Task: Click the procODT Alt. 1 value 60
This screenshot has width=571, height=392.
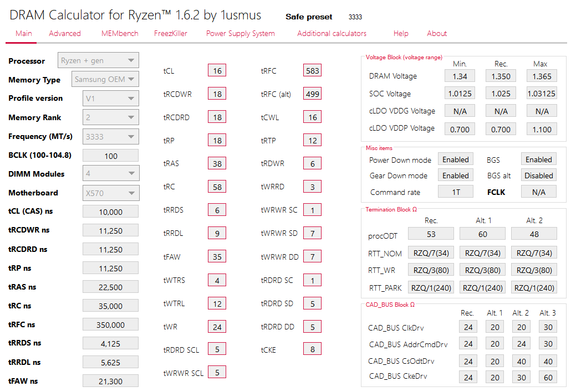Action: (x=482, y=234)
